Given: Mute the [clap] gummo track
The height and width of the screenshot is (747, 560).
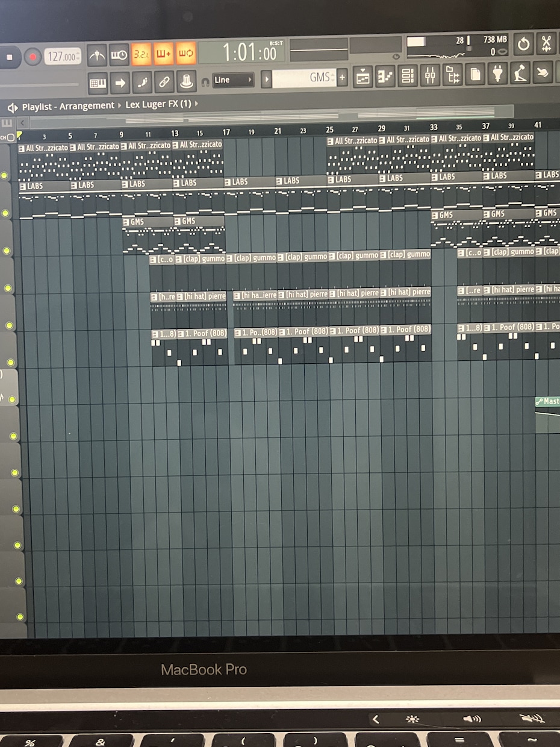Looking at the screenshot, I should (8, 288).
